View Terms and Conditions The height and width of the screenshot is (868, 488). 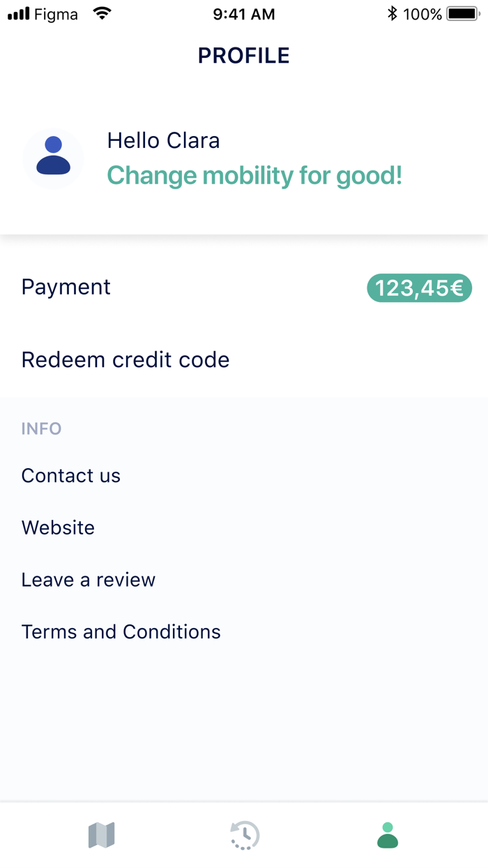[x=121, y=631]
